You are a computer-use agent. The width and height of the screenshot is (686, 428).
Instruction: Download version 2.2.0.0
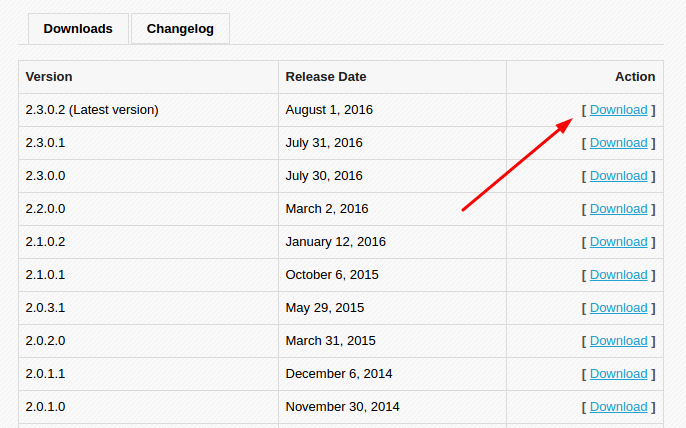pos(618,209)
